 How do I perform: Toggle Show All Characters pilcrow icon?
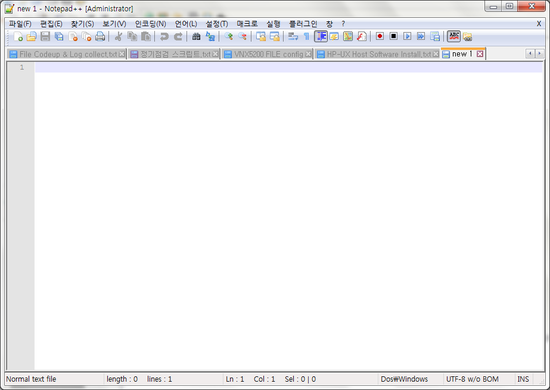click(306, 36)
